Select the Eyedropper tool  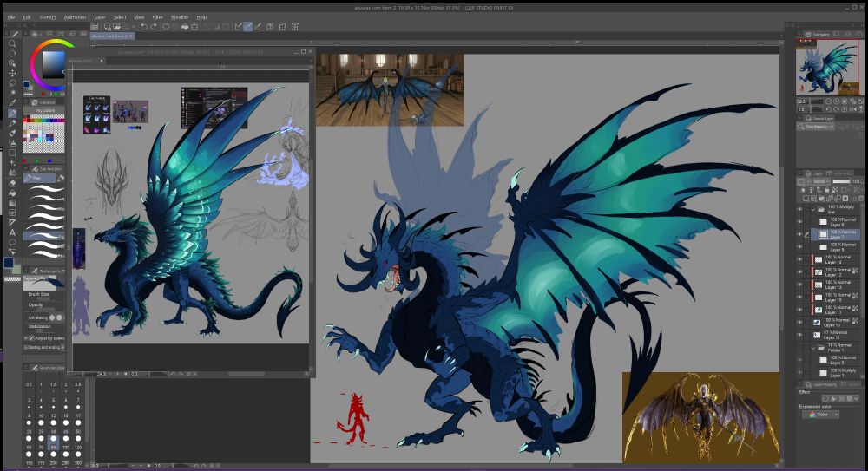[12, 102]
